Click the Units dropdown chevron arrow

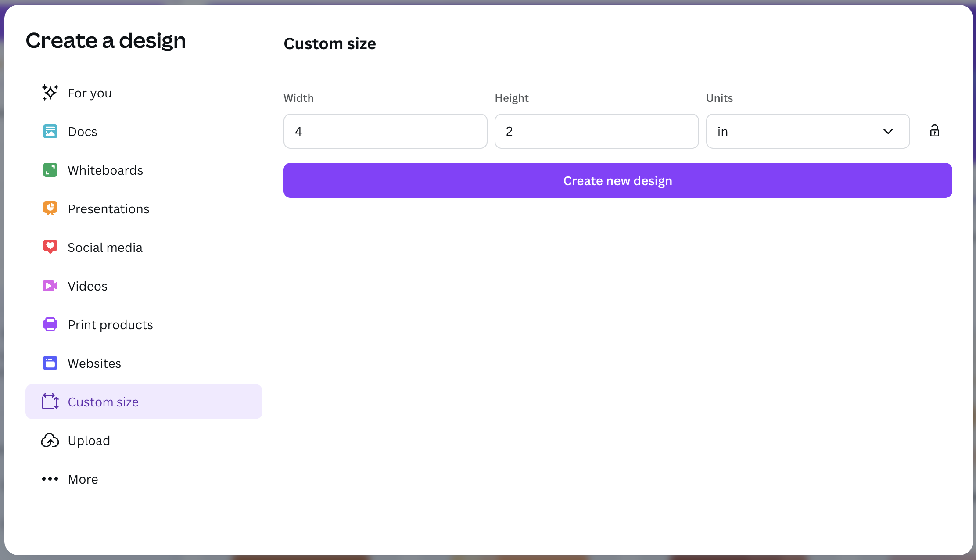pyautogui.click(x=888, y=131)
